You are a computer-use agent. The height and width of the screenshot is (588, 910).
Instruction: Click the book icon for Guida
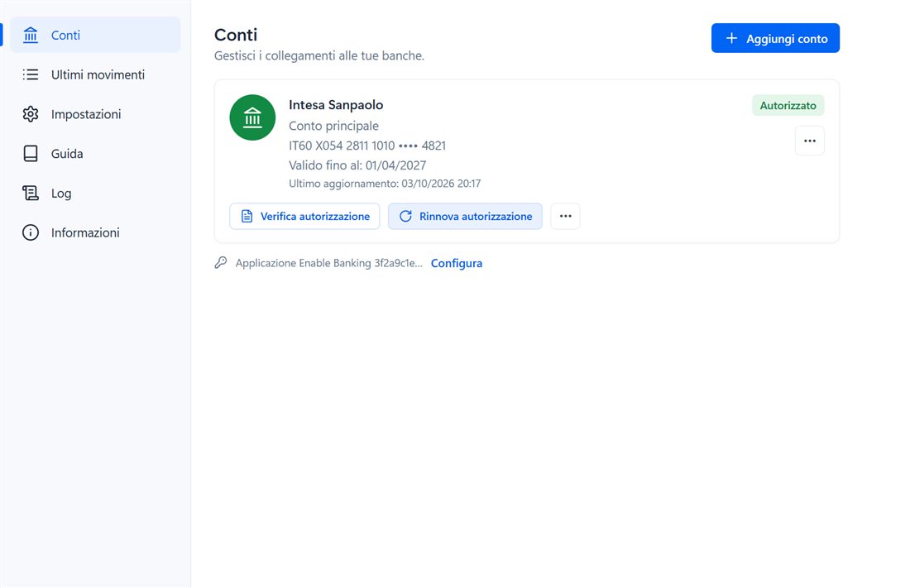click(30, 154)
